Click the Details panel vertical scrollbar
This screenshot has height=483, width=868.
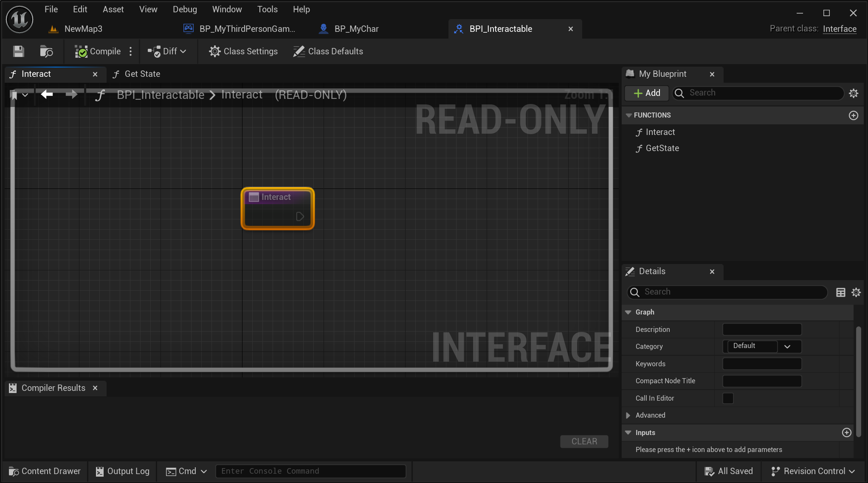click(x=859, y=381)
